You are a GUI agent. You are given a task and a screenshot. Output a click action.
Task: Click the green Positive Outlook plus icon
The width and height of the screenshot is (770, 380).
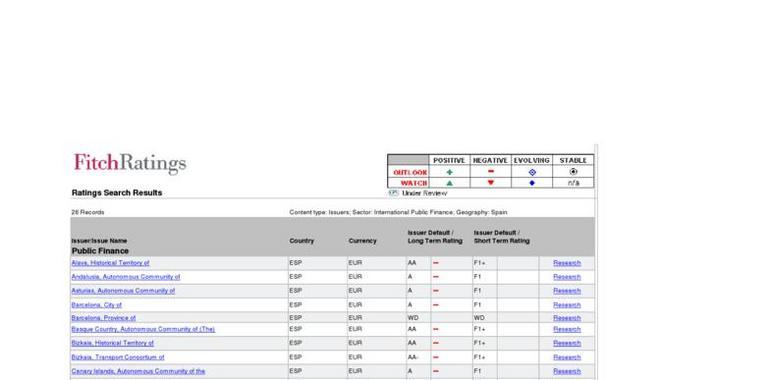(x=449, y=172)
